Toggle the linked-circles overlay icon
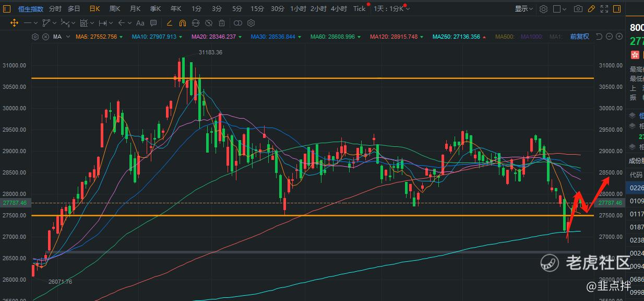The width and height of the screenshot is (644, 301). point(238,23)
